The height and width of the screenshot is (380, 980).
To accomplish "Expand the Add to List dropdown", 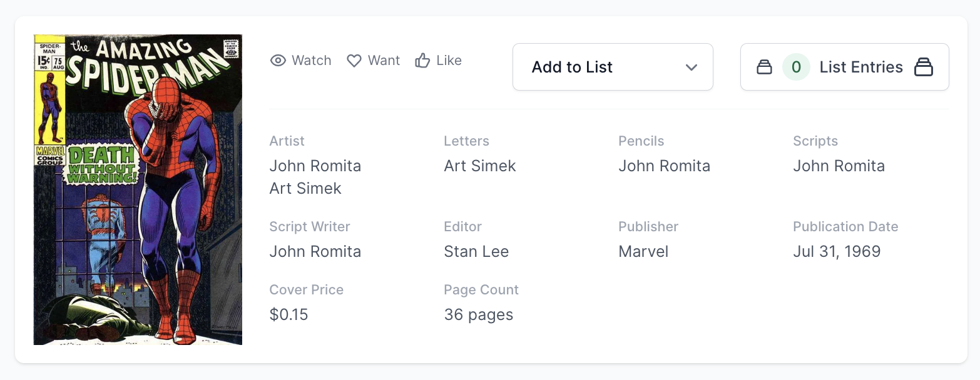I will click(x=613, y=67).
